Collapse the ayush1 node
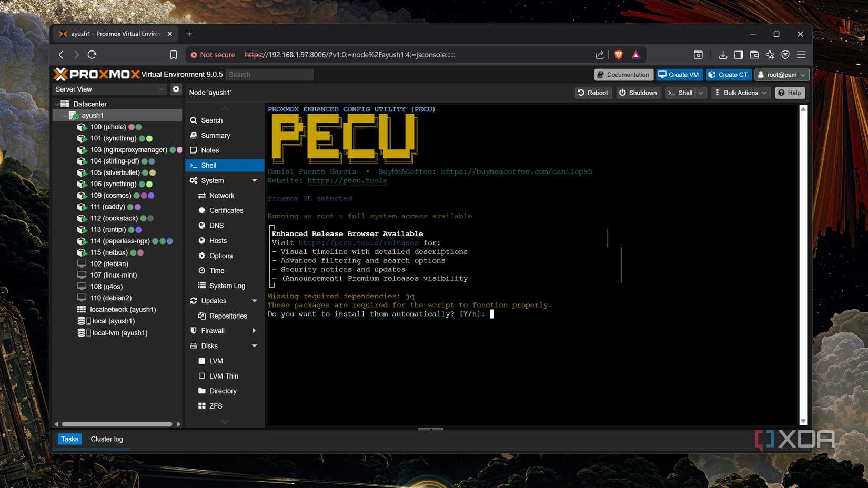 (65, 115)
